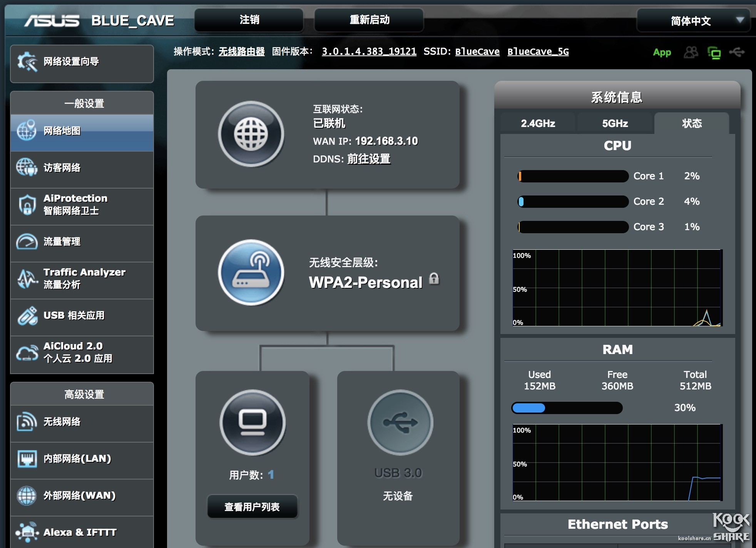The image size is (756, 548).
Task: Click the 重新启动 reboot button
Action: pyautogui.click(x=369, y=20)
